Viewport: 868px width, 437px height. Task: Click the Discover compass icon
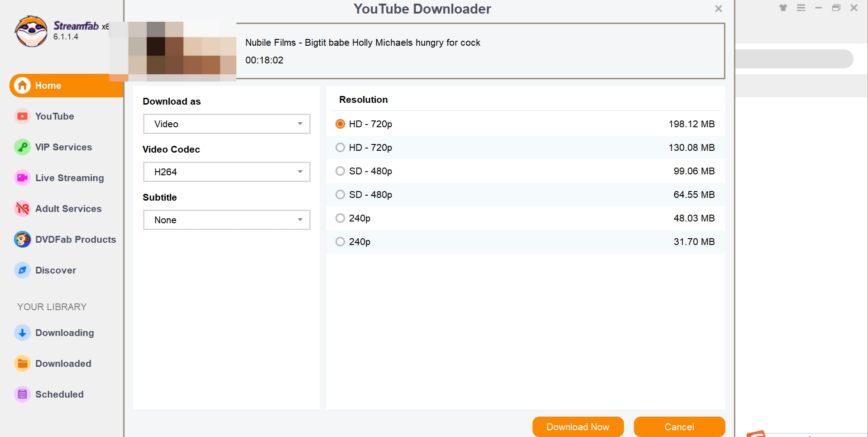pyautogui.click(x=22, y=270)
